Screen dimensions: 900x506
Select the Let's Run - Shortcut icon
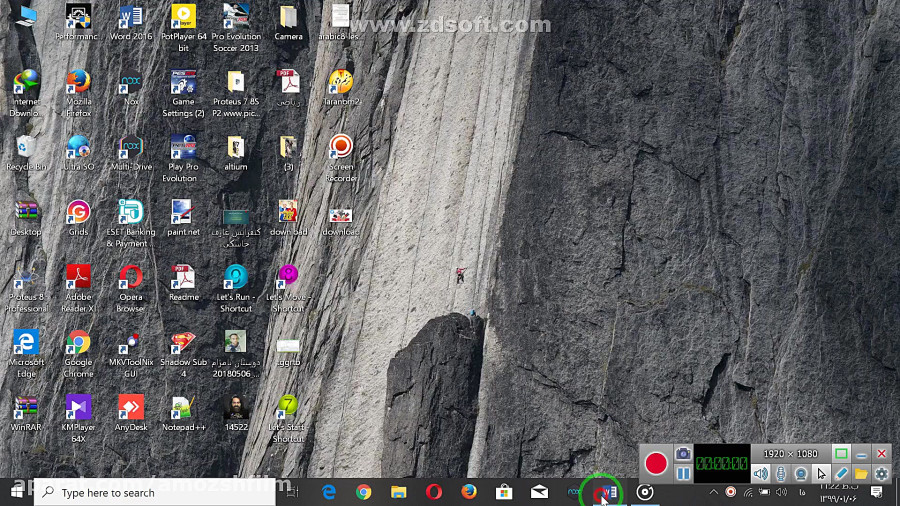tap(236, 288)
